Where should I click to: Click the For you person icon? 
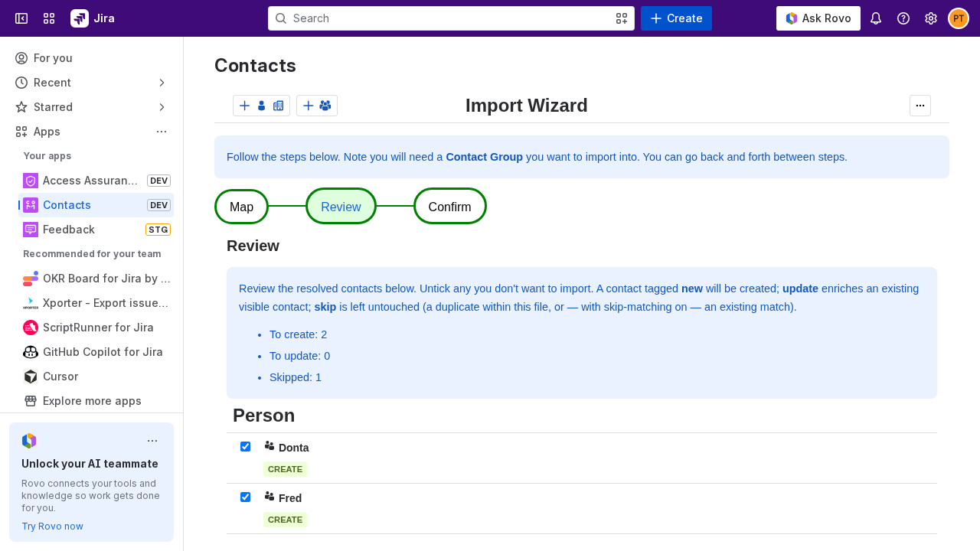21,58
